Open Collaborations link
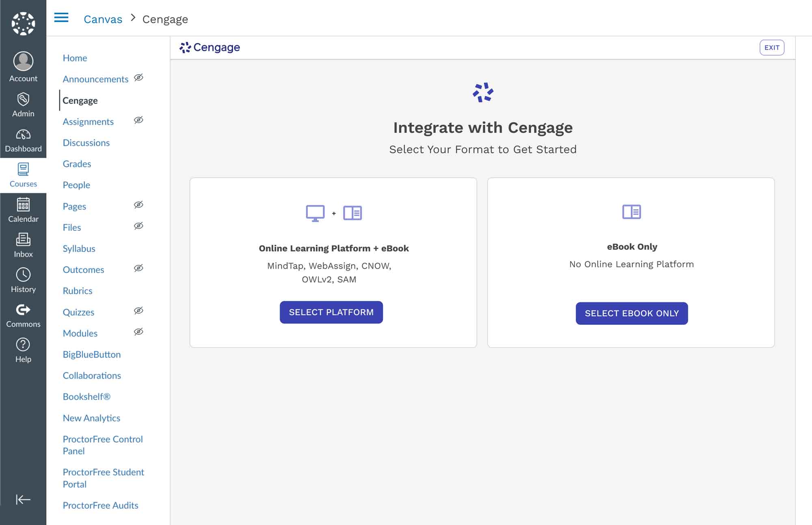This screenshot has width=812, height=525. pyautogui.click(x=92, y=376)
